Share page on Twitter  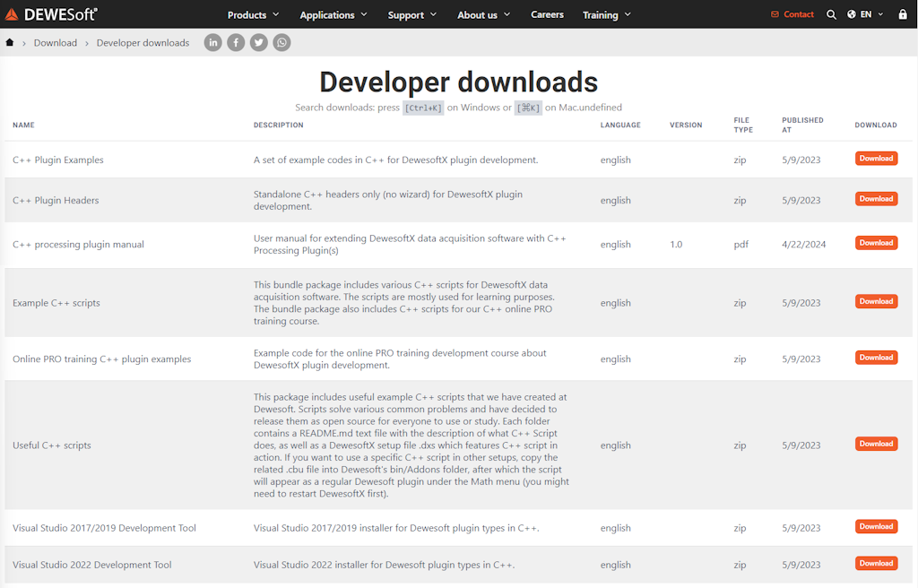[x=259, y=42]
